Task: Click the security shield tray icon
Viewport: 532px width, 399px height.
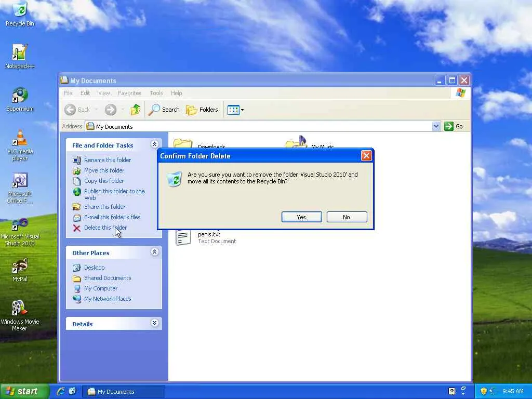Action: 484,391
